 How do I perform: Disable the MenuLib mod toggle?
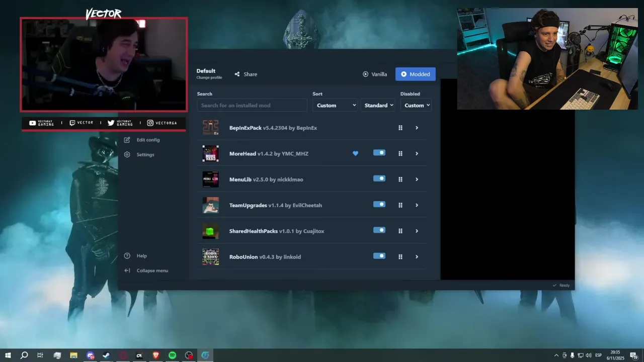pyautogui.click(x=379, y=178)
